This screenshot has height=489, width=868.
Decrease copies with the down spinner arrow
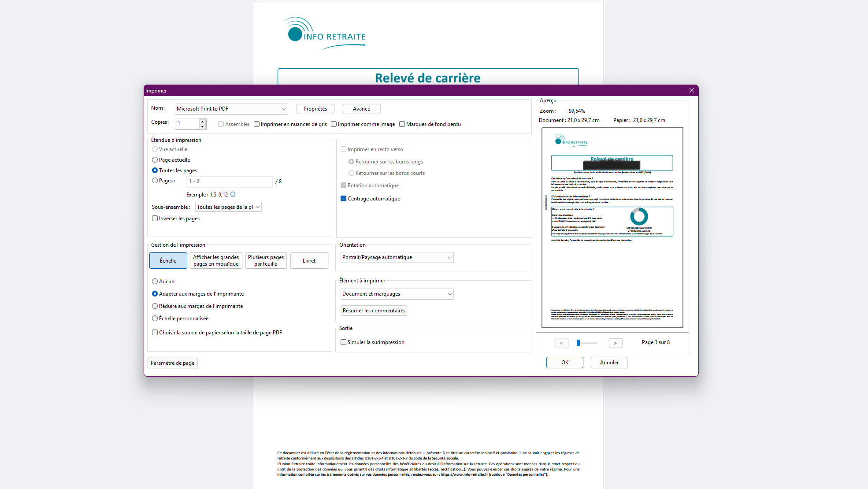coord(203,126)
